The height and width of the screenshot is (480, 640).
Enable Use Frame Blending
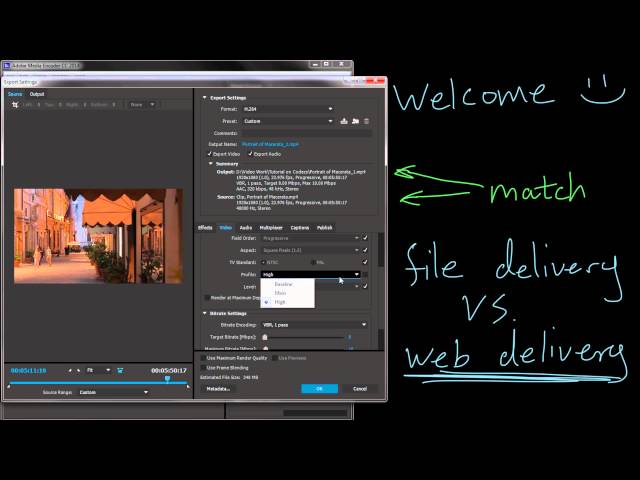[203, 368]
